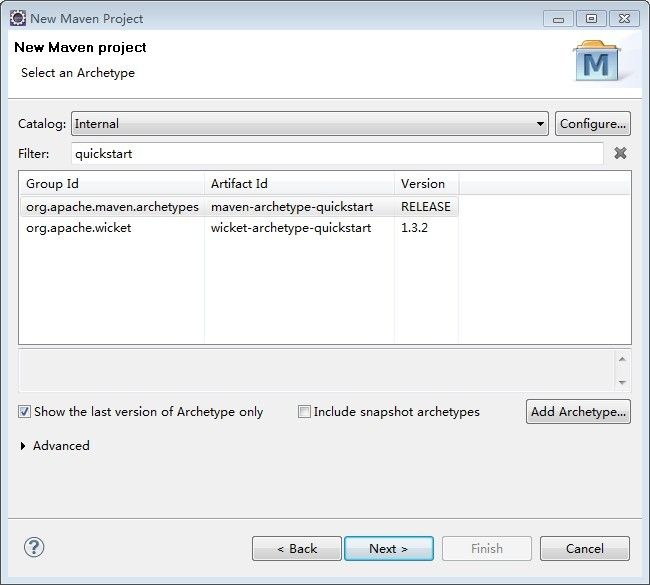The height and width of the screenshot is (585, 650).
Task: Proceed with the Next > button
Action: point(389,549)
